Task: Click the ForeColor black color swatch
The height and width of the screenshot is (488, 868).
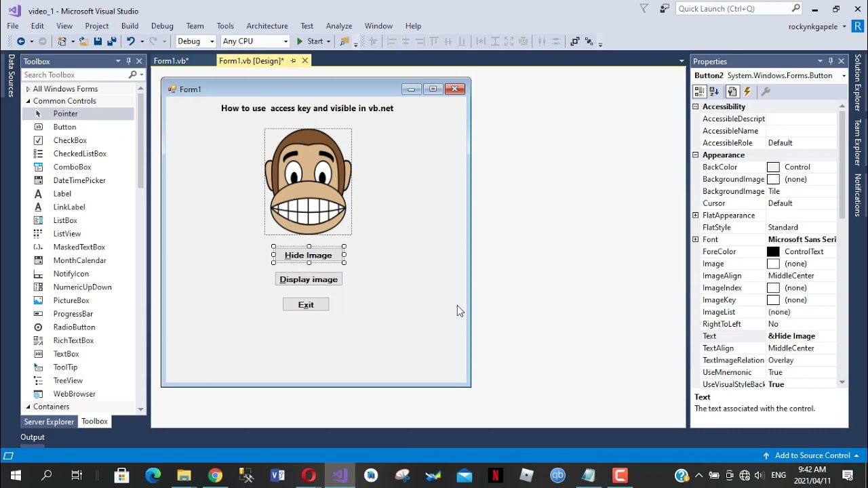Action: (x=773, y=252)
